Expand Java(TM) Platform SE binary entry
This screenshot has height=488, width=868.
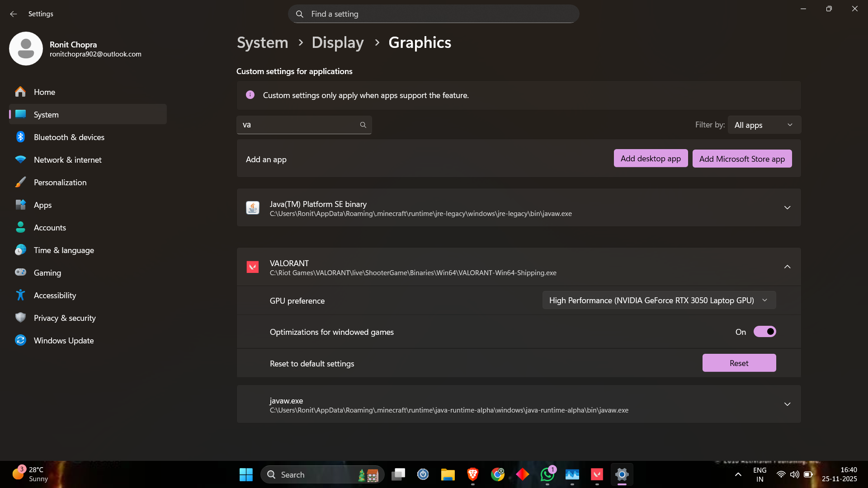tap(787, 208)
